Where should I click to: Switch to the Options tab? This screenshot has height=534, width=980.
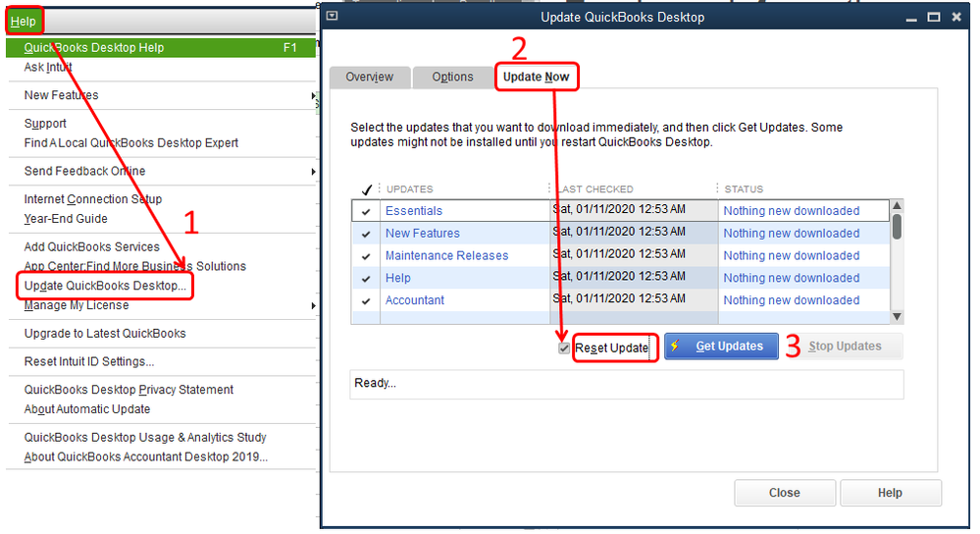click(452, 77)
